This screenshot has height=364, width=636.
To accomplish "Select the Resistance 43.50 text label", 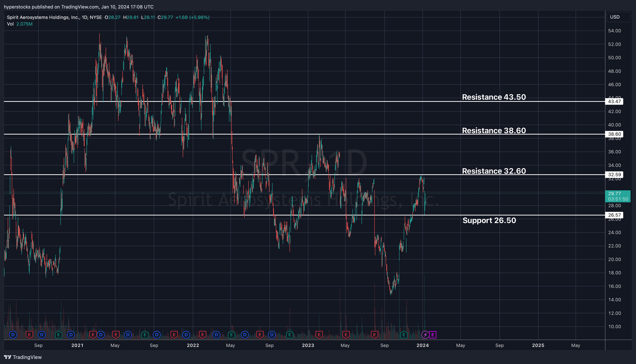I will point(494,97).
